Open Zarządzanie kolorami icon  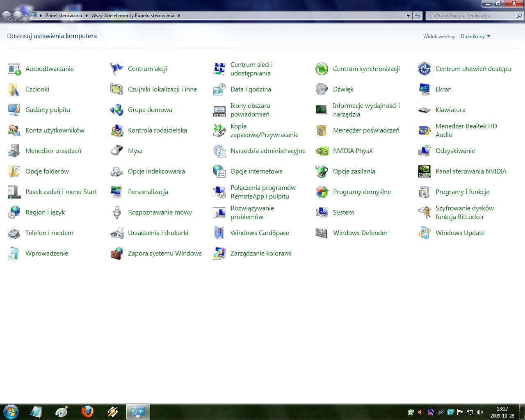pos(219,253)
